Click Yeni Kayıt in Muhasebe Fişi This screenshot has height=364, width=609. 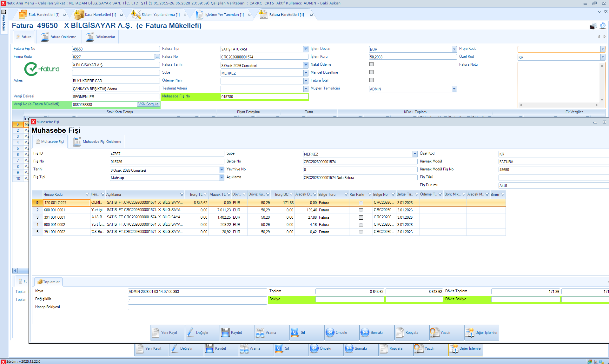click(x=167, y=333)
